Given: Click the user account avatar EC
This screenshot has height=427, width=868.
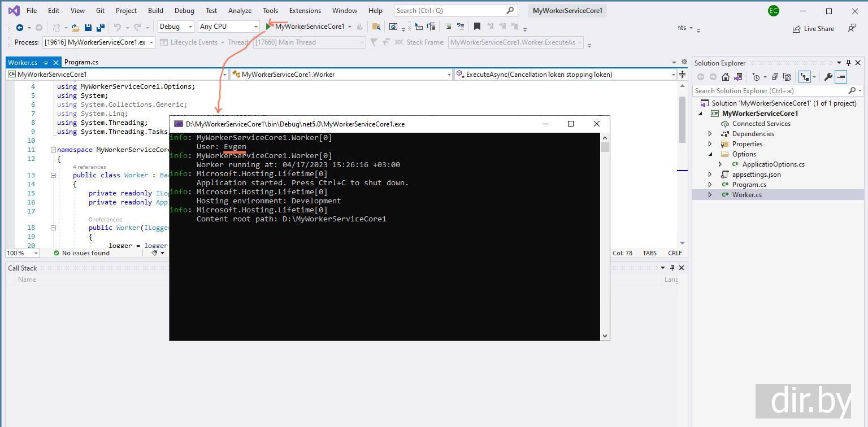Looking at the screenshot, I should (x=773, y=11).
